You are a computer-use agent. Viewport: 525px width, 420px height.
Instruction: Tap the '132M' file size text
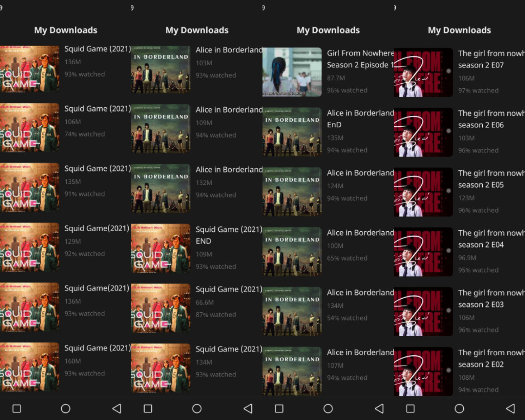[204, 182]
